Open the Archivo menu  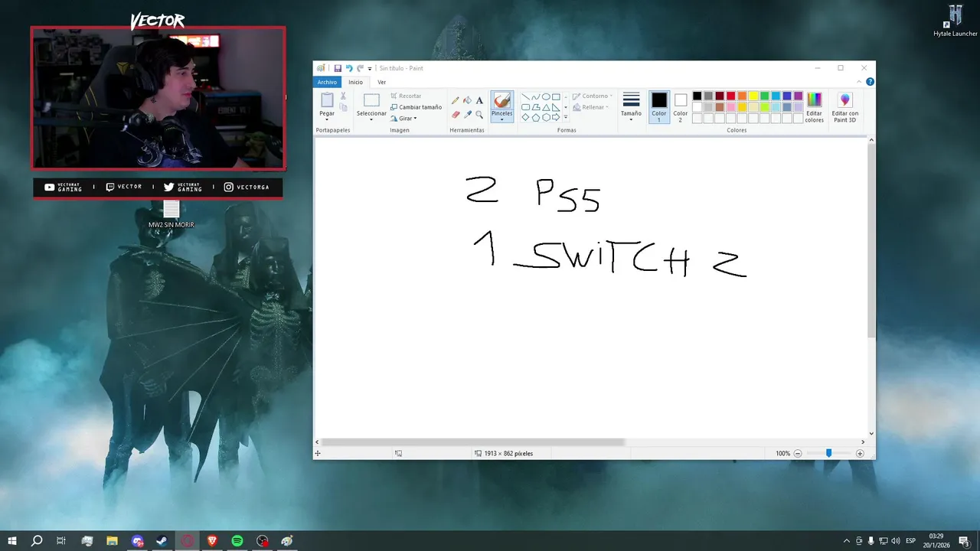[x=327, y=82]
